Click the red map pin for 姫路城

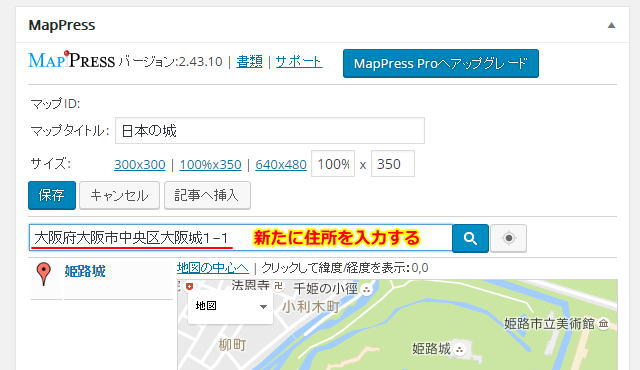[x=44, y=274]
